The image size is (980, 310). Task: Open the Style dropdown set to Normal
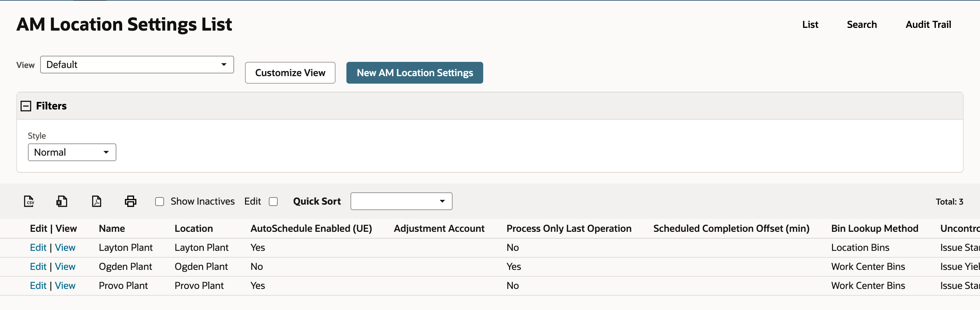72,152
